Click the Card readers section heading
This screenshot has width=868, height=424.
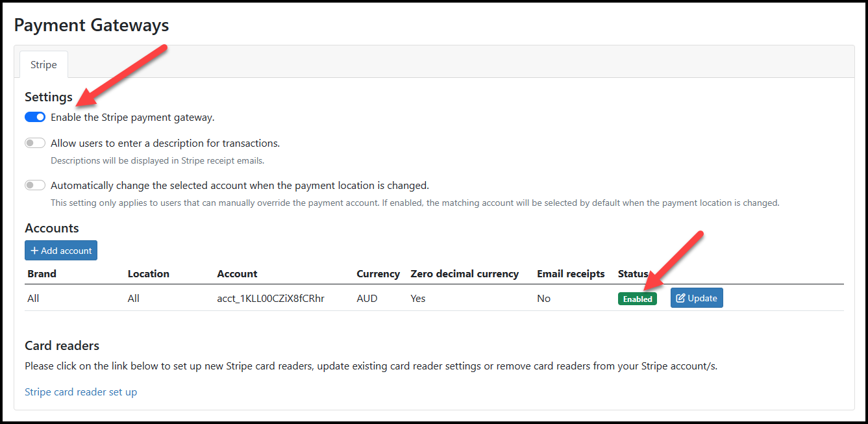[62, 345]
